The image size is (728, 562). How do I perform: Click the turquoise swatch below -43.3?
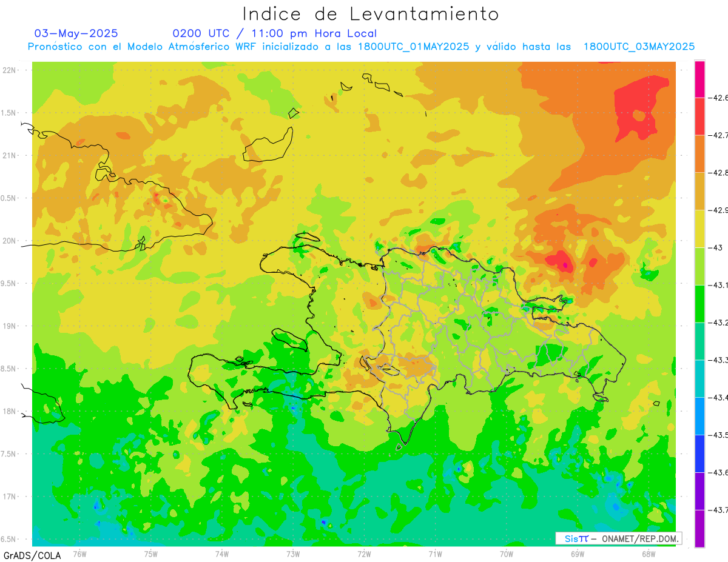pyautogui.click(x=699, y=379)
